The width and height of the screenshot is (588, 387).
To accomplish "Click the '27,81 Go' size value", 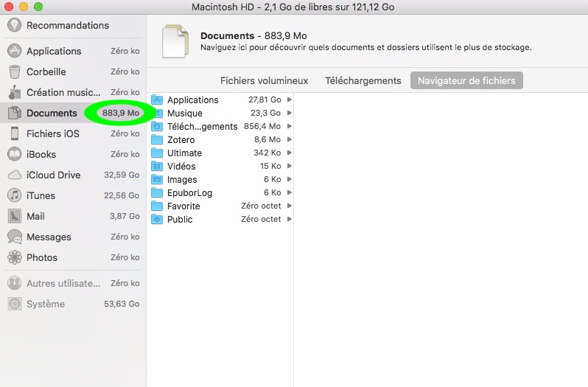I will [265, 100].
